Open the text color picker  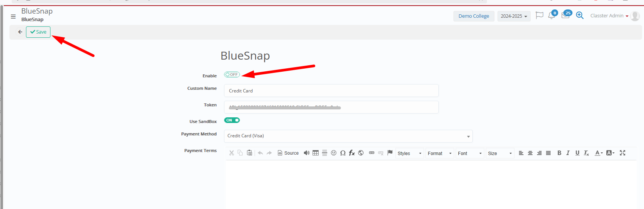[598, 153]
